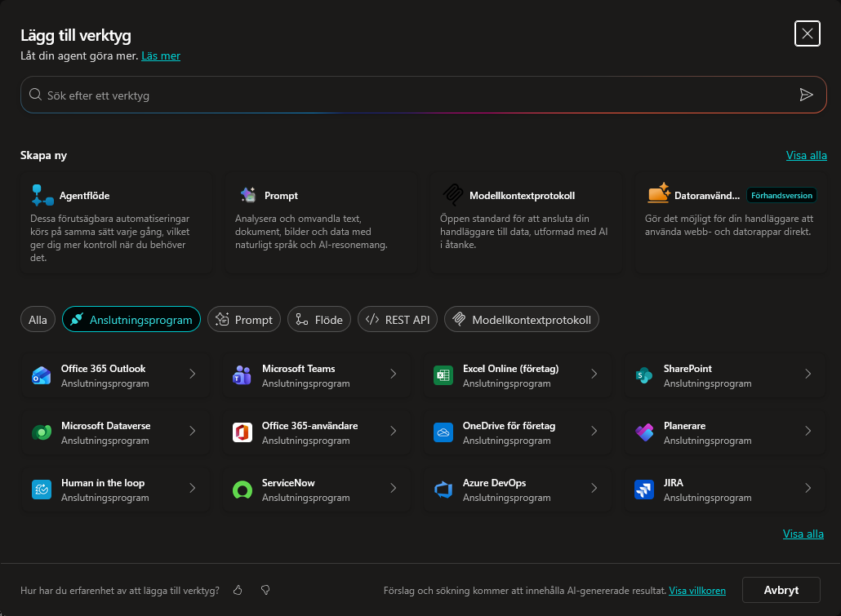841x616 pixels.
Task: Select the Modellkontextprotokoll filter tab
Action: click(522, 320)
